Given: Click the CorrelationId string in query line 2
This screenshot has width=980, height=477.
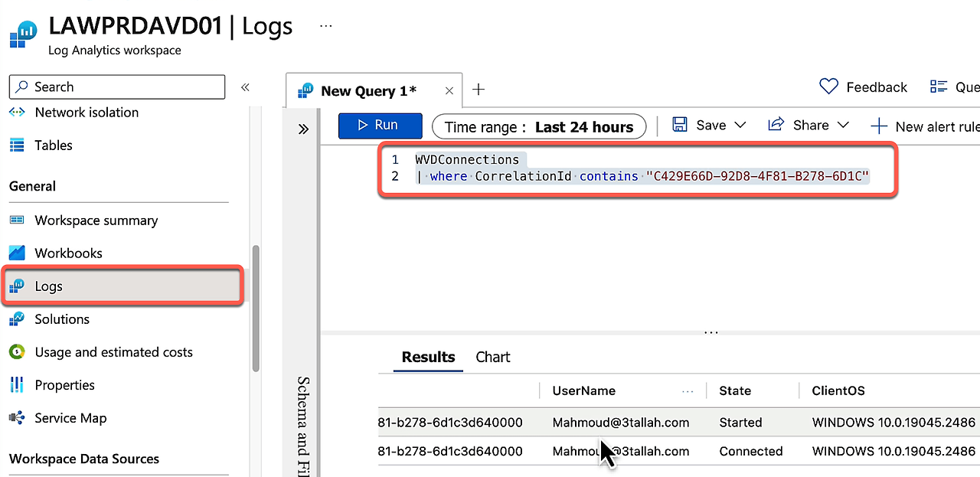Looking at the screenshot, I should [758, 177].
